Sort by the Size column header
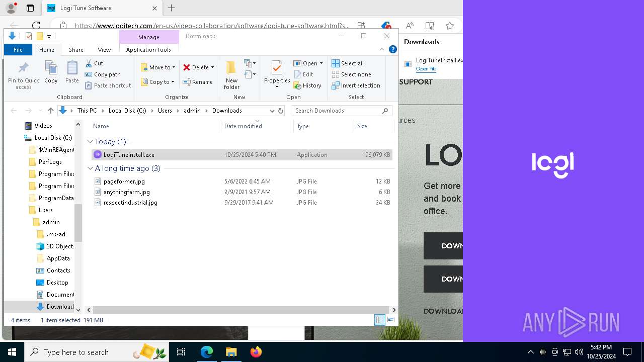Viewport: 644px width, 362px height. coord(362,126)
